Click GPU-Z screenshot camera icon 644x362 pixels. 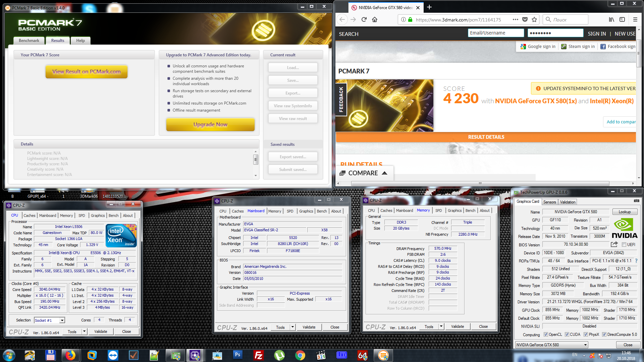tap(636, 201)
